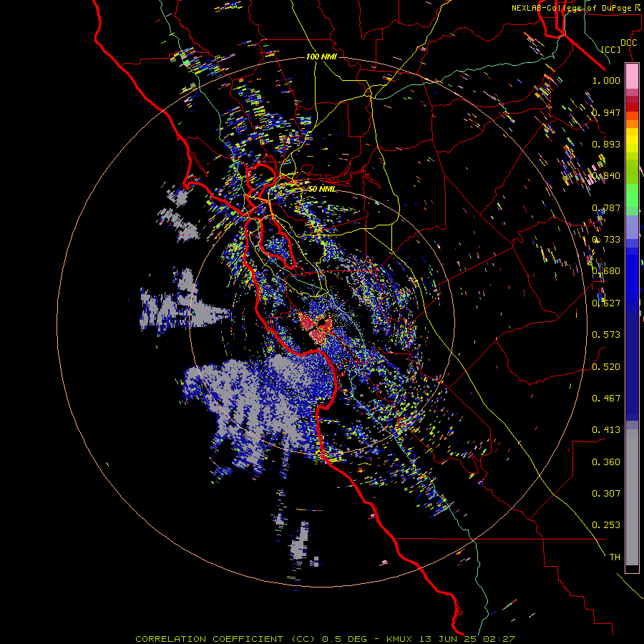Click the TH threshold label on legend

[x=615, y=557]
